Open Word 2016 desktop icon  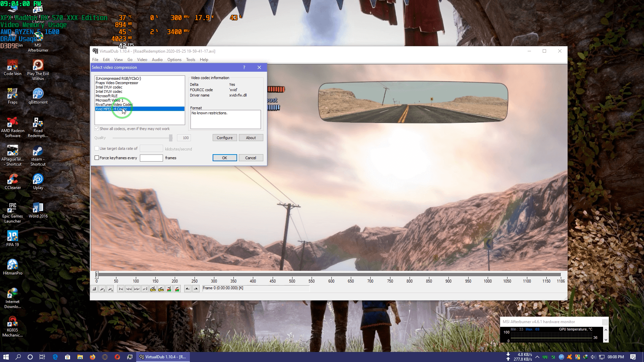(38, 210)
